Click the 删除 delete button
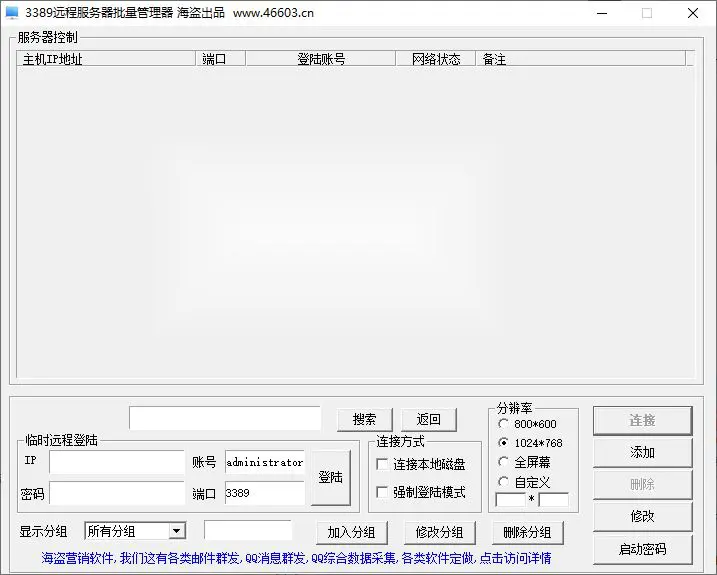Screen dimensions: 717x575 [642, 484]
